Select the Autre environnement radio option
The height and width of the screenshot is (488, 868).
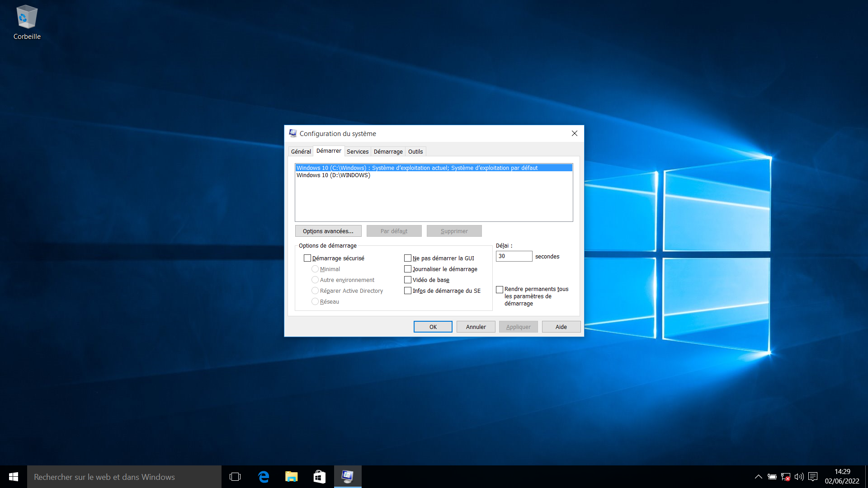[x=315, y=280]
